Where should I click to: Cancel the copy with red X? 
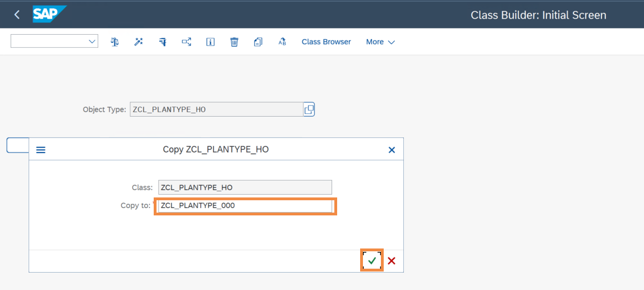coord(392,261)
